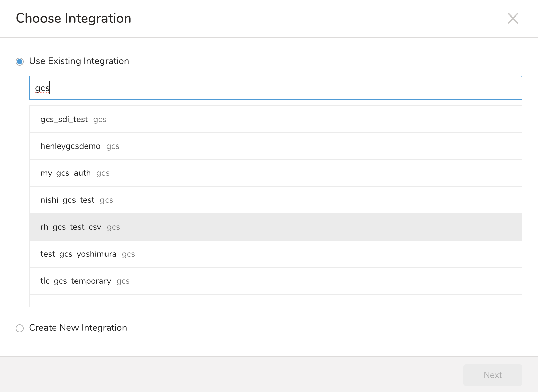Image resolution: width=538 pixels, height=392 pixels.
Task: Focus the integration search field containing 'gcs'
Action: [275, 88]
